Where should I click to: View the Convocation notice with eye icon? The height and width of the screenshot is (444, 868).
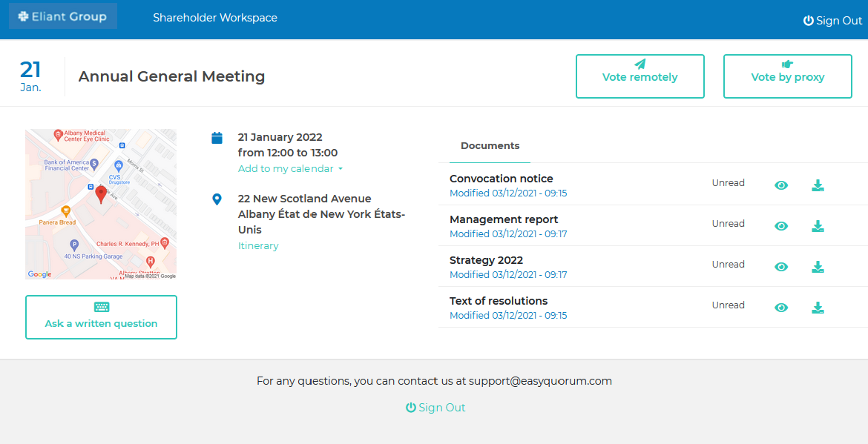781,185
